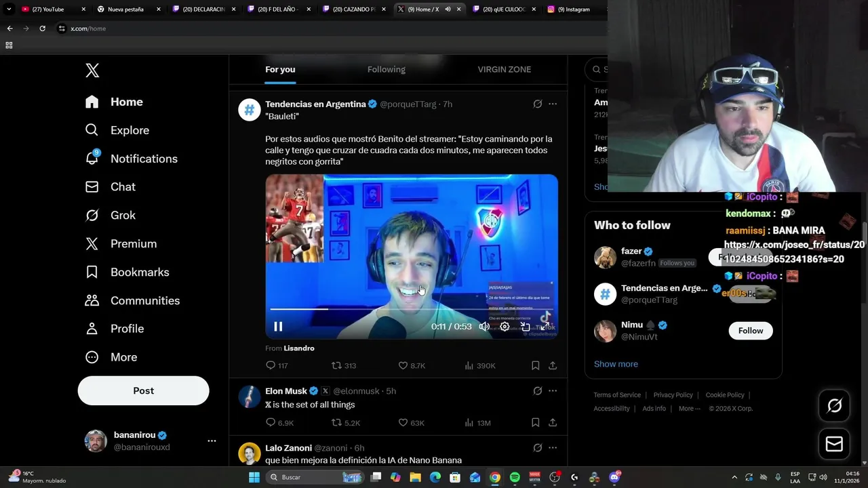This screenshot has width=868, height=488.
Task: Share the Elon Musk post
Action: tap(553, 422)
